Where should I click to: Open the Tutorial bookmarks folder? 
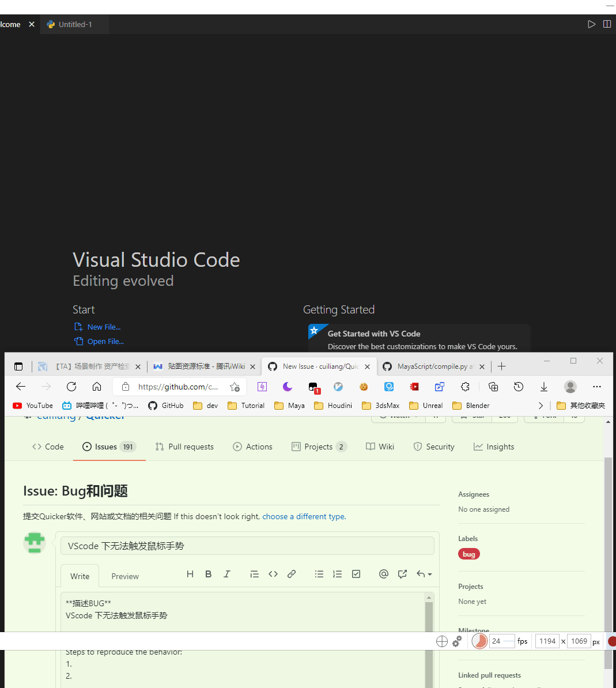(246, 406)
